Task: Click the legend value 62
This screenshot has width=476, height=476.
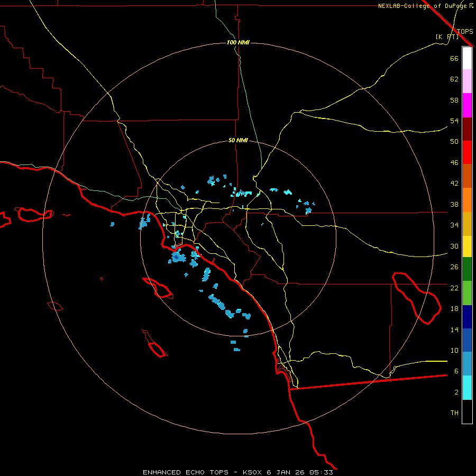Action: point(454,79)
